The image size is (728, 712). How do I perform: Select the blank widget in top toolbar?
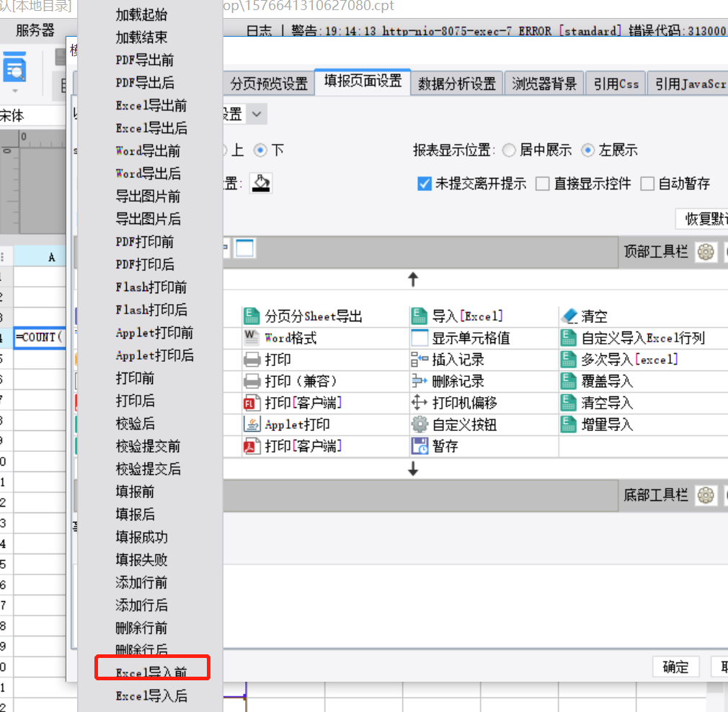click(x=244, y=249)
